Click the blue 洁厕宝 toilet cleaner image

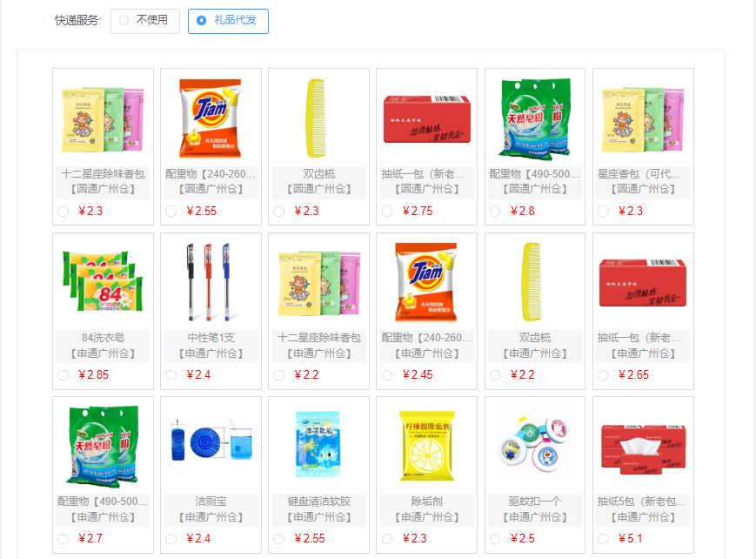point(211,441)
